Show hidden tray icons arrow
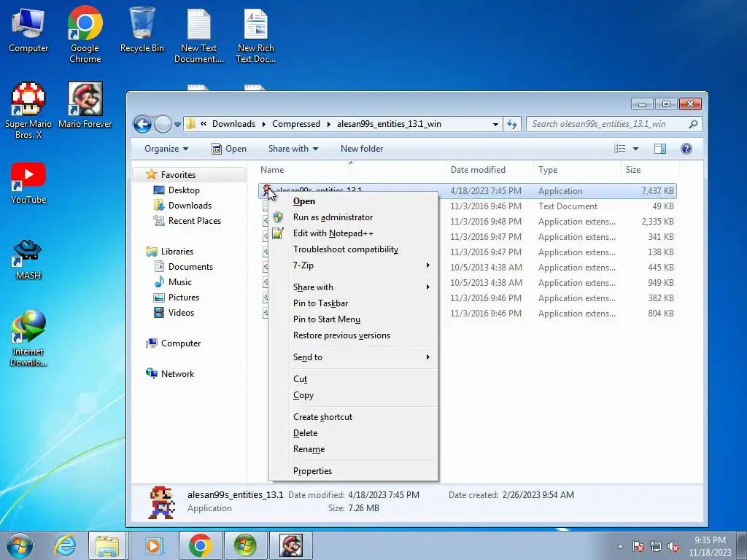Viewport: 747px width, 560px height. coord(620,546)
